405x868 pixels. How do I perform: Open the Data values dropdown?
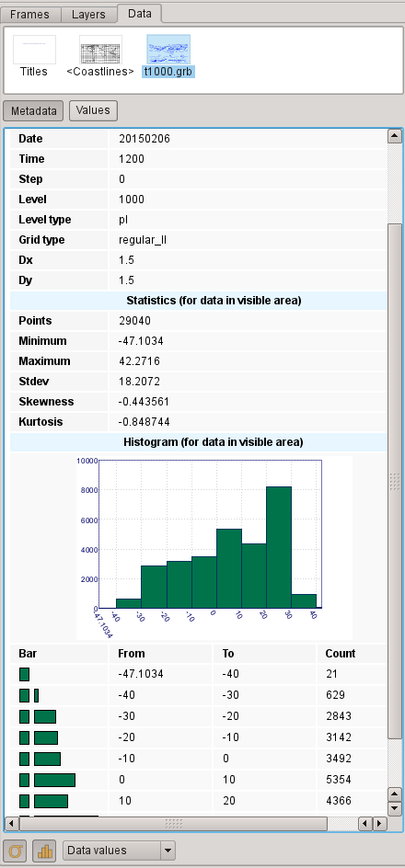[x=119, y=851]
